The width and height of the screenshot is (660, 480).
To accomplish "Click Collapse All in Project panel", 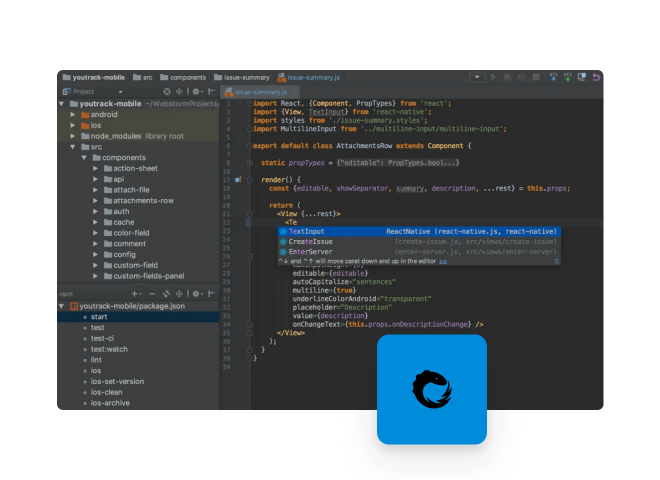I will tap(179, 91).
